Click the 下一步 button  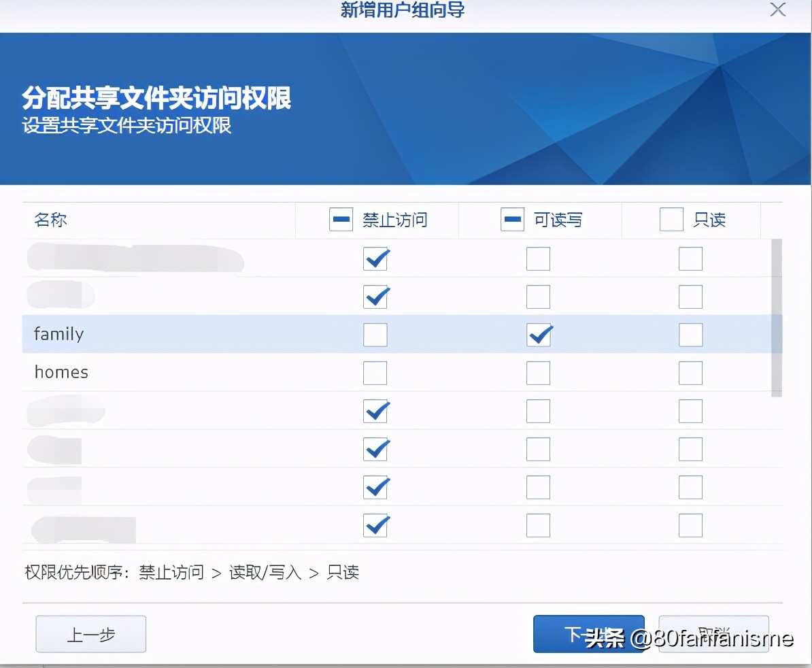[589, 633]
